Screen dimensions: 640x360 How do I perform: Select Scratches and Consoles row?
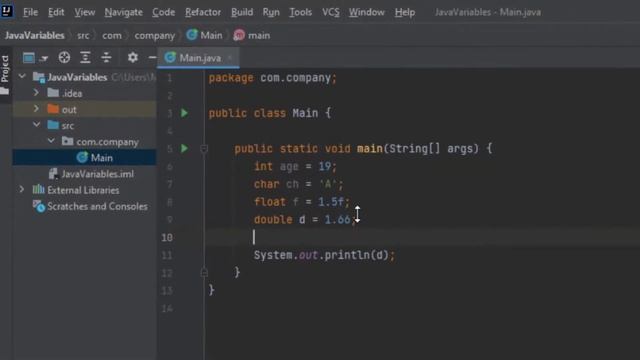pyautogui.click(x=85, y=206)
